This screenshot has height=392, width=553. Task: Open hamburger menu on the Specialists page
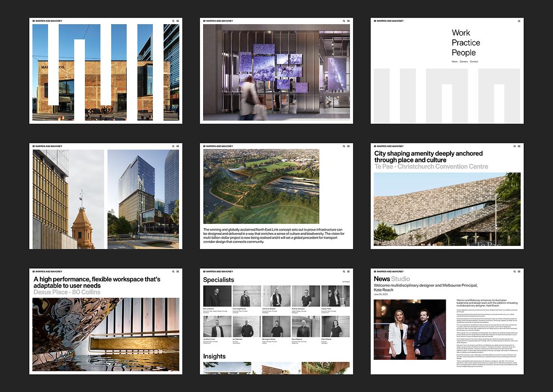point(348,271)
